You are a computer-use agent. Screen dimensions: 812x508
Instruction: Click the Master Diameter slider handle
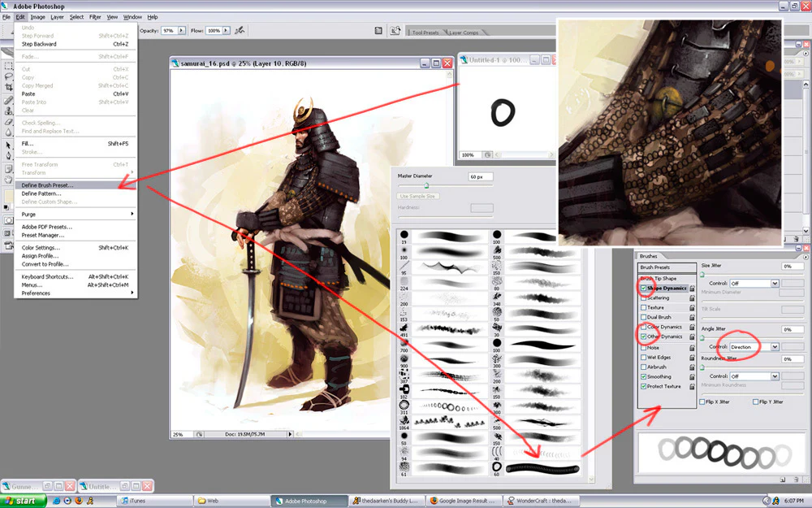coord(427,185)
